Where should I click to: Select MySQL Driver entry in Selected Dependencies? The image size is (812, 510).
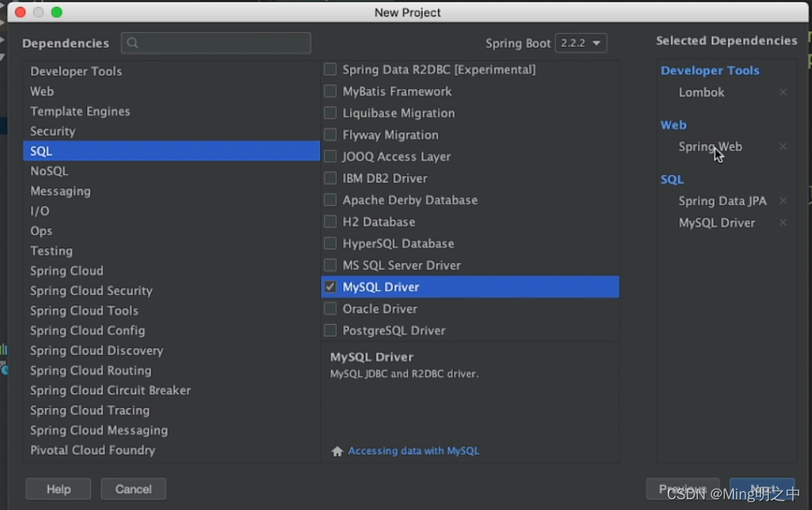(x=716, y=223)
